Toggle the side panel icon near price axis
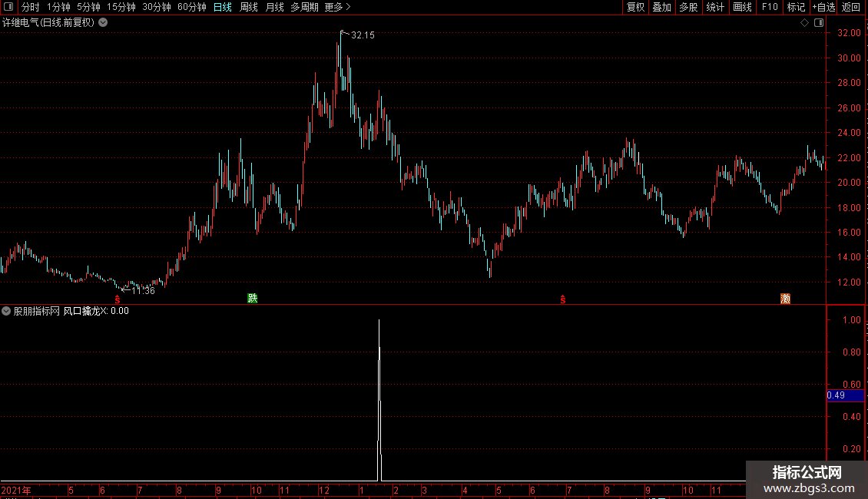Image resolution: width=868 pixels, height=499 pixels. coord(819,23)
